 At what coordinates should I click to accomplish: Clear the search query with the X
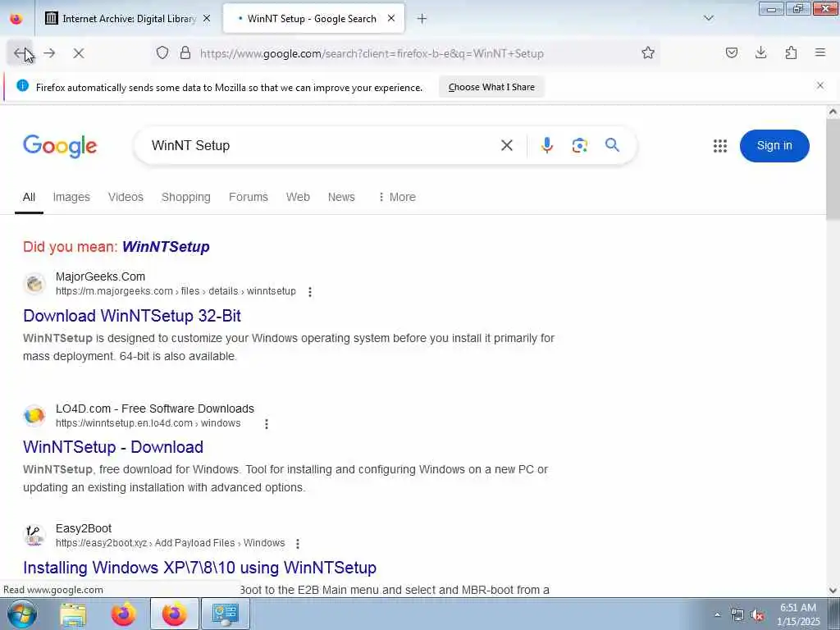pyautogui.click(x=506, y=145)
